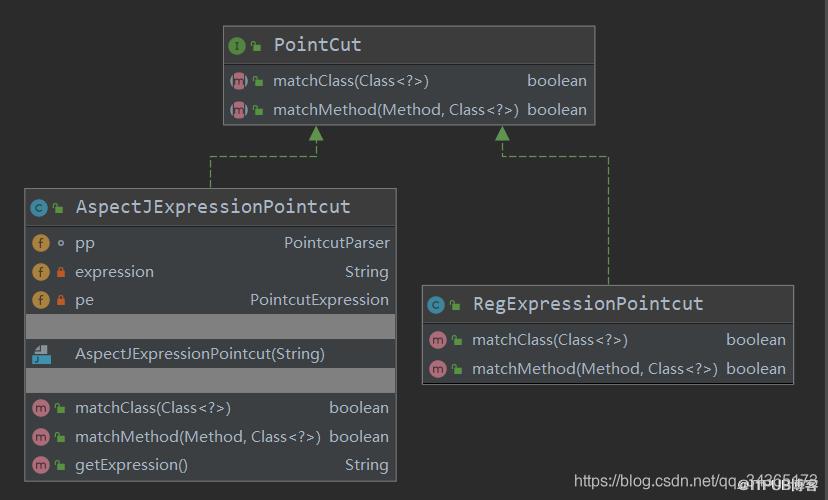Select the PointcutExpression type label
Viewport: 828px width, 500px height.
click(x=319, y=300)
